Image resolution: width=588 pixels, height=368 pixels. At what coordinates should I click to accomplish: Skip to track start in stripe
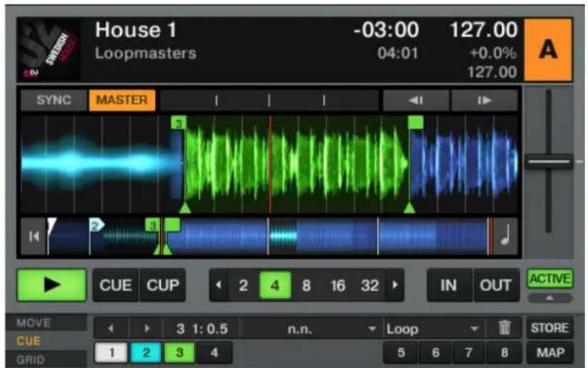(x=34, y=237)
